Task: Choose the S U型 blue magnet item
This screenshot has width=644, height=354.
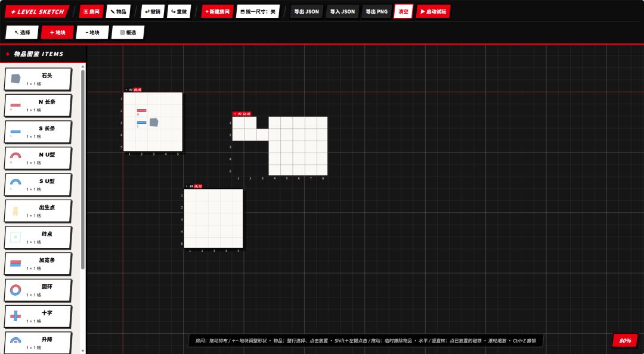Action: (38, 184)
